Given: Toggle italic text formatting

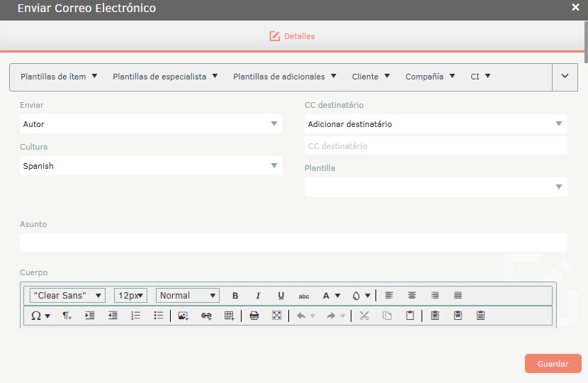Looking at the screenshot, I should 258,296.
